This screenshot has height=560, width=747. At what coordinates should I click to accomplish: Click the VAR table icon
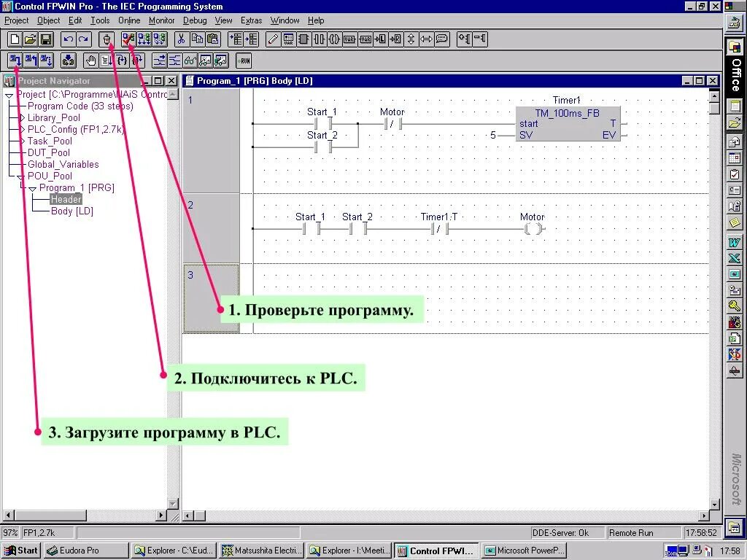pyautogui.click(x=288, y=39)
